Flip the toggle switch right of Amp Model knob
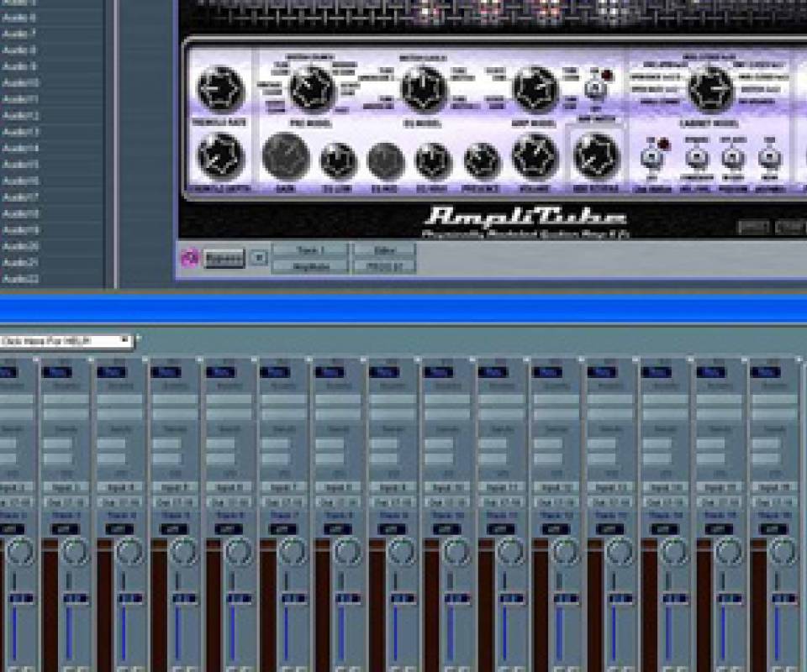The height and width of the screenshot is (672, 807). tap(595, 89)
